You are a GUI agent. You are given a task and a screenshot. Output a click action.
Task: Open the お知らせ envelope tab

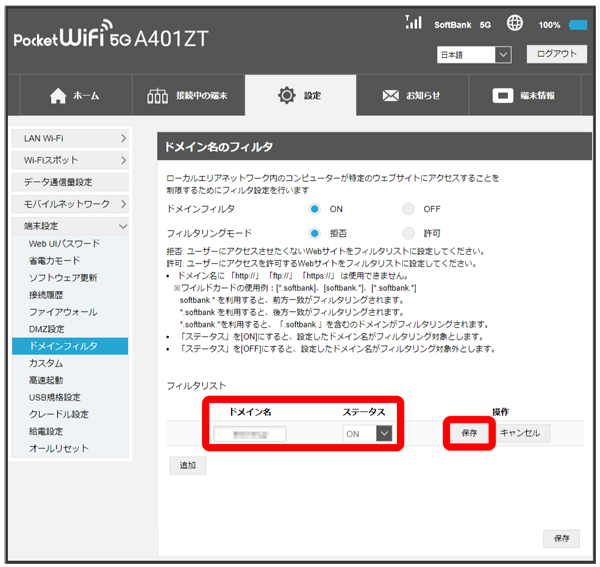tap(412, 96)
